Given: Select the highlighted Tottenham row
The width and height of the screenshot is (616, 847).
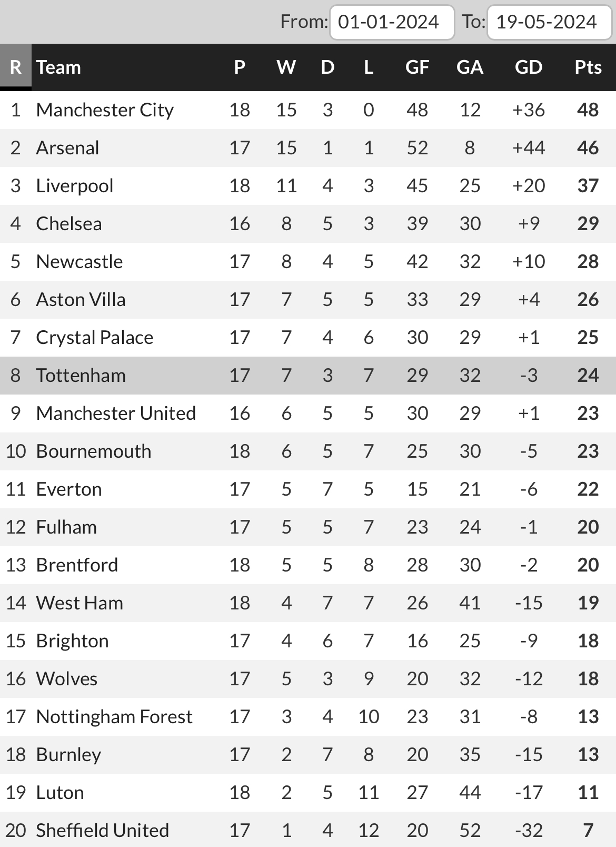Looking at the screenshot, I should click(x=308, y=375).
